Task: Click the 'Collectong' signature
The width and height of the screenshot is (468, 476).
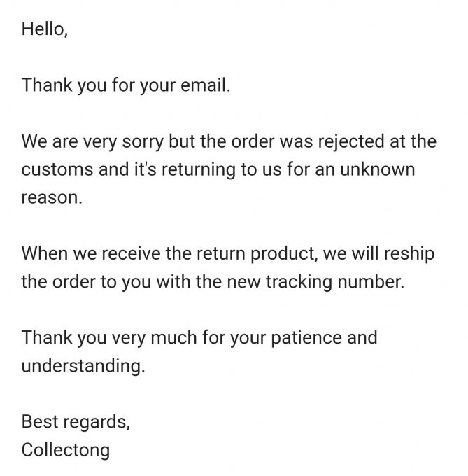Action: (x=66, y=450)
